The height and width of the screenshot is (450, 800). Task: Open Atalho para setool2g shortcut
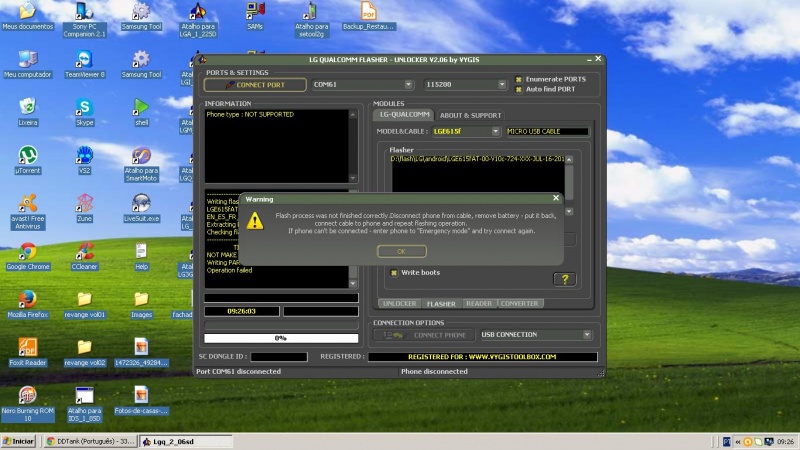tap(311, 19)
